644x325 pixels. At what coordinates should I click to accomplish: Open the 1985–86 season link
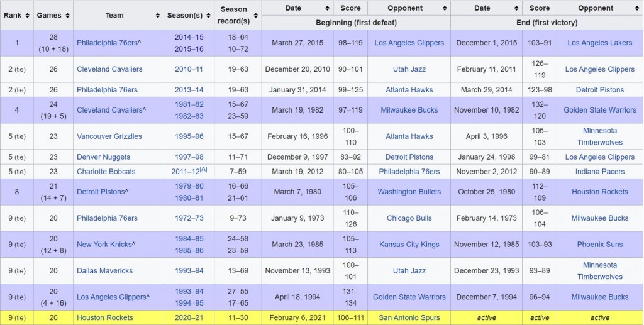tap(189, 250)
